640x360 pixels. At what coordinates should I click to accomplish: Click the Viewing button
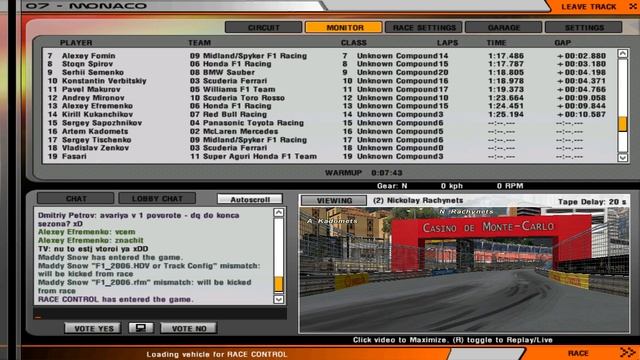click(334, 200)
